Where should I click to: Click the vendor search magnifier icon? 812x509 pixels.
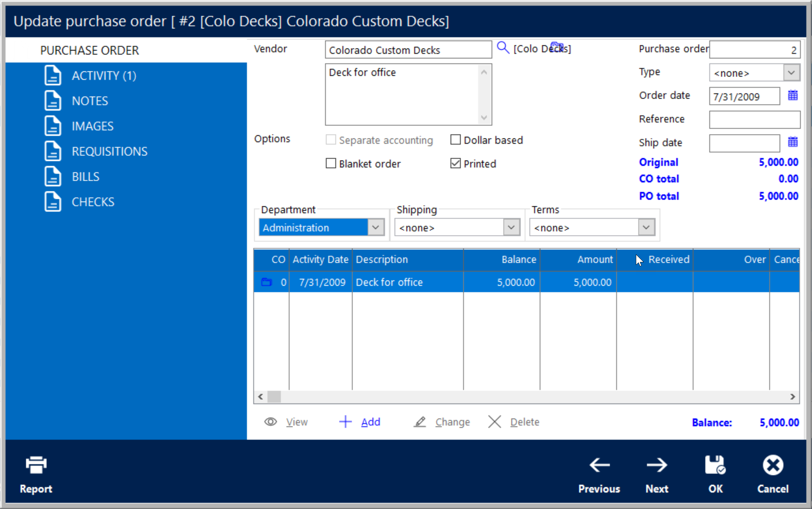[x=503, y=48]
